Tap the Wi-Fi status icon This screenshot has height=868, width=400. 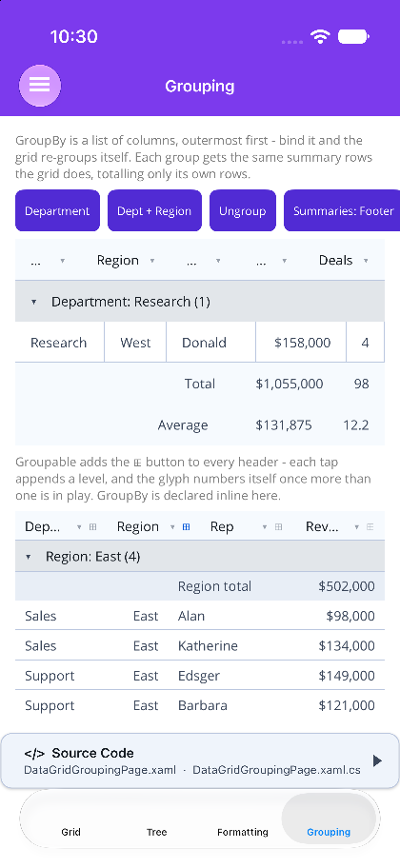(x=320, y=36)
